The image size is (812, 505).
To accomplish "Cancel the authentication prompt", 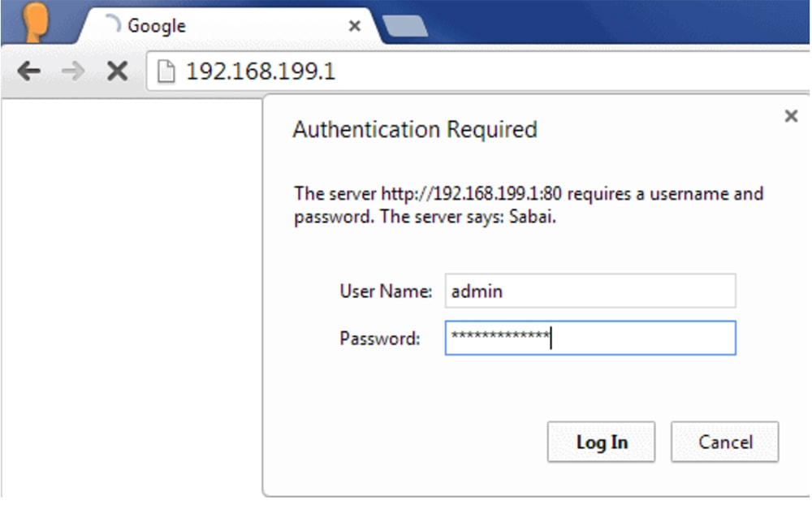I will (x=725, y=442).
